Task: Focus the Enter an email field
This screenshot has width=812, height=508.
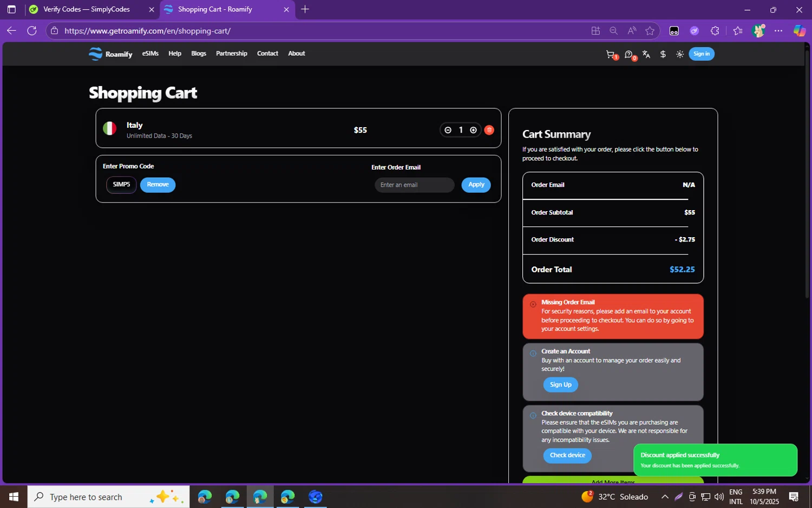Action: point(415,185)
